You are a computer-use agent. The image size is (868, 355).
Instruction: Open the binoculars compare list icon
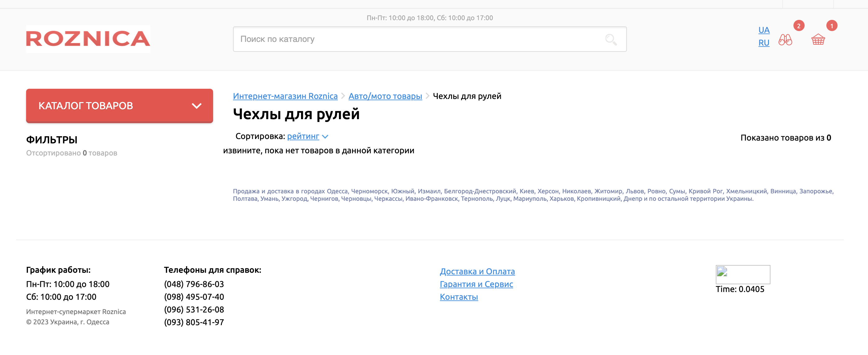click(785, 40)
